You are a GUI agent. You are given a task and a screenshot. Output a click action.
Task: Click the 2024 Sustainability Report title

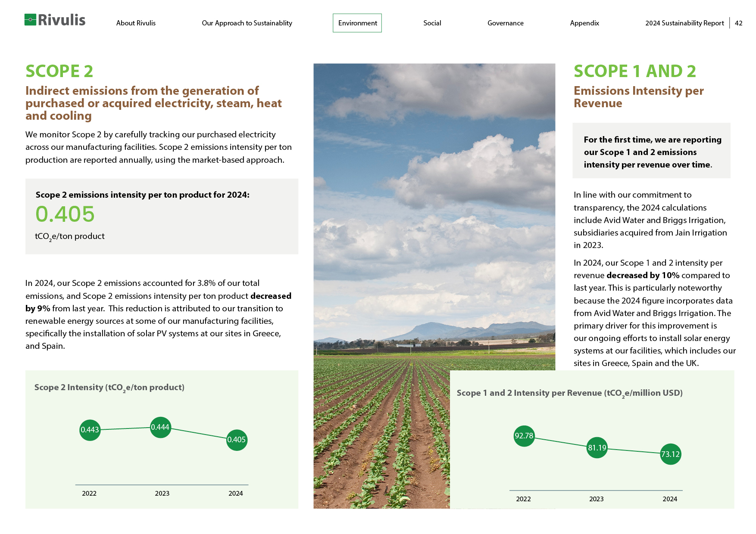[x=684, y=23]
